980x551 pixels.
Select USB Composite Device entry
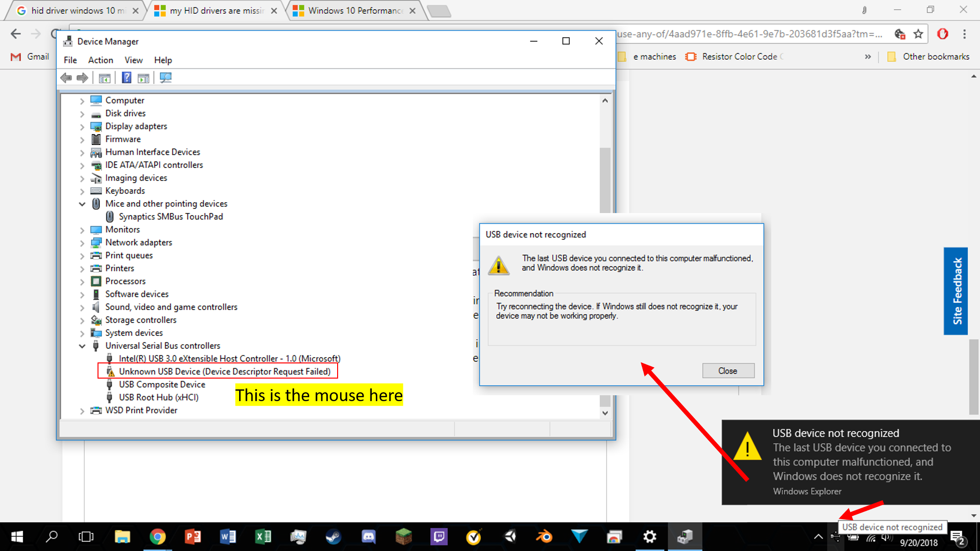[x=162, y=384]
